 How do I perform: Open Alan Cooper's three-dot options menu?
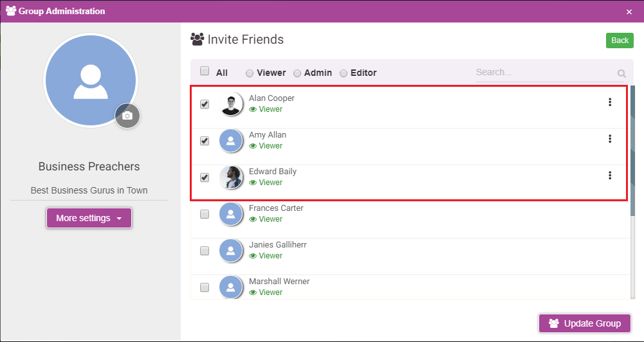point(610,102)
